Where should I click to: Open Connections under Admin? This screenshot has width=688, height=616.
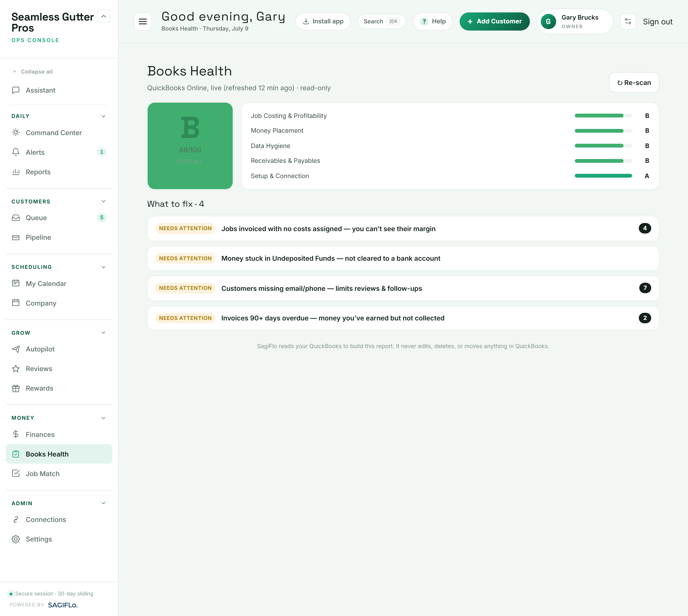tap(59, 520)
